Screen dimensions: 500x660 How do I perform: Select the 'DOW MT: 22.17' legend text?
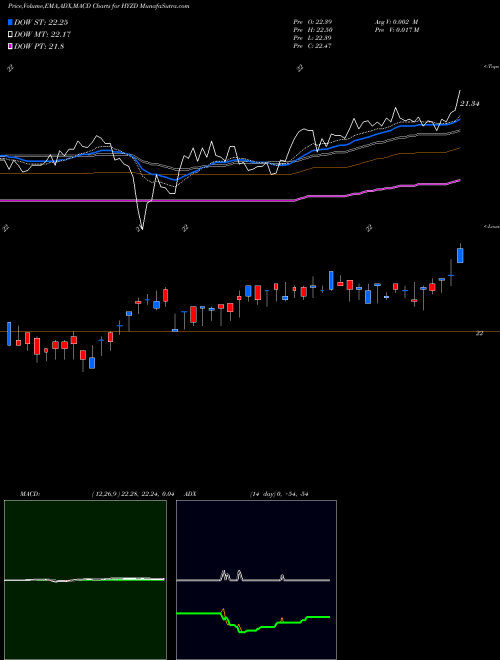42,34
